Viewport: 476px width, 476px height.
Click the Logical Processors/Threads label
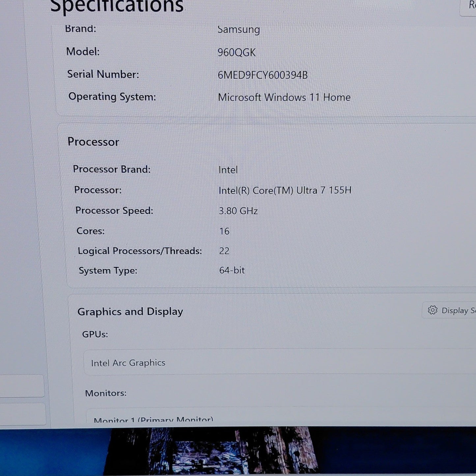[140, 251]
